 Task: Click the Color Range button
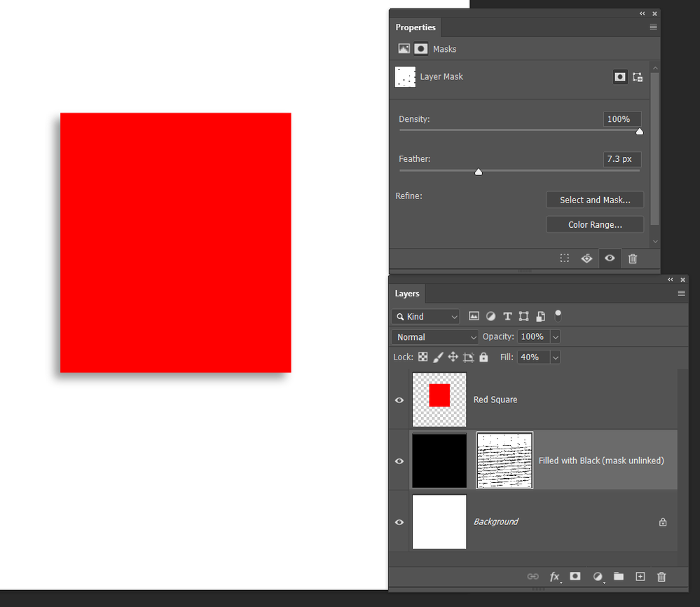click(595, 224)
